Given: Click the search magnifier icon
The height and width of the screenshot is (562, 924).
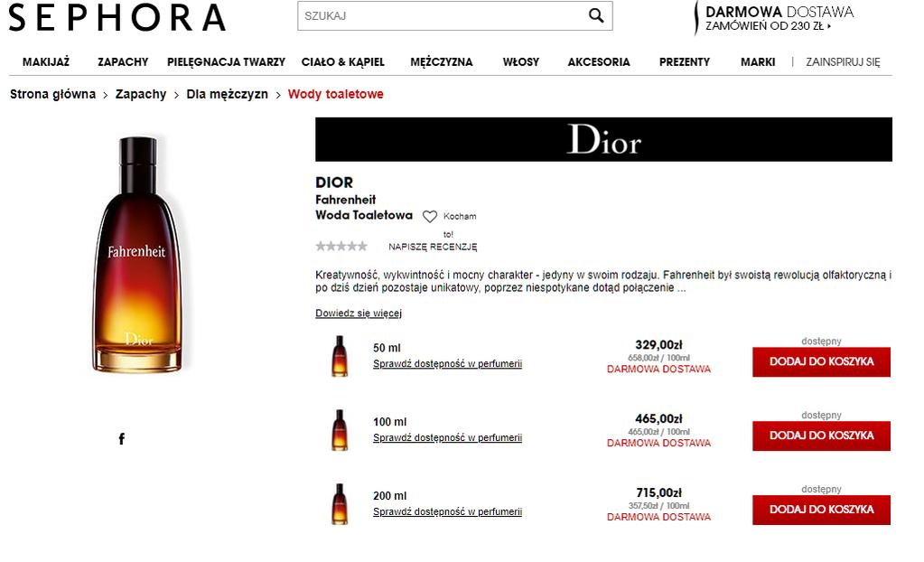Looking at the screenshot, I should pyautogui.click(x=596, y=15).
